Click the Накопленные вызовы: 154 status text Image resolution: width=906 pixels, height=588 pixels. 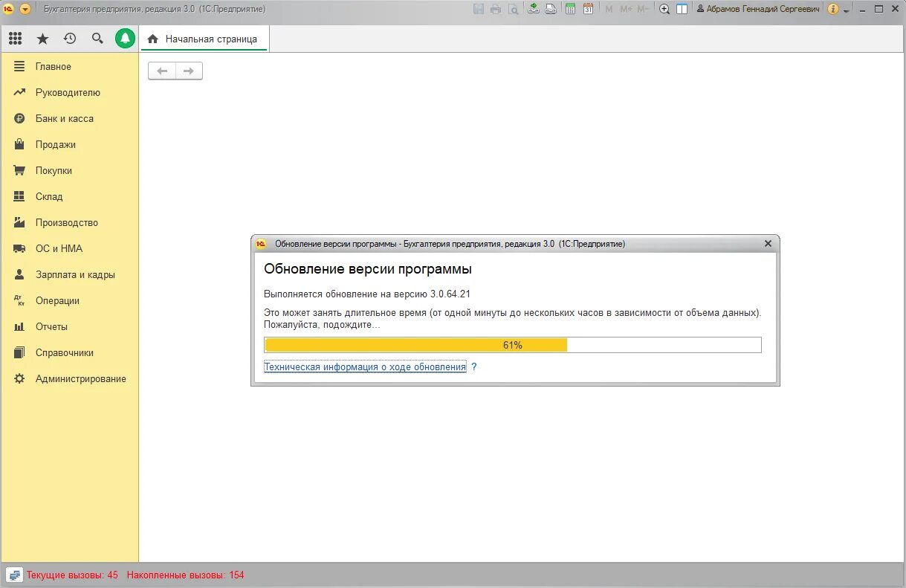tap(185, 575)
